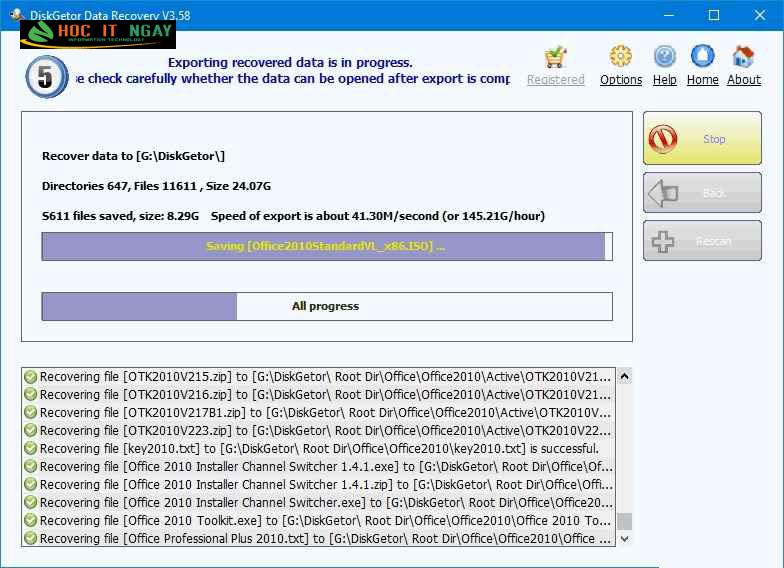Open the Registered link
The height and width of the screenshot is (568, 784).
click(x=556, y=80)
